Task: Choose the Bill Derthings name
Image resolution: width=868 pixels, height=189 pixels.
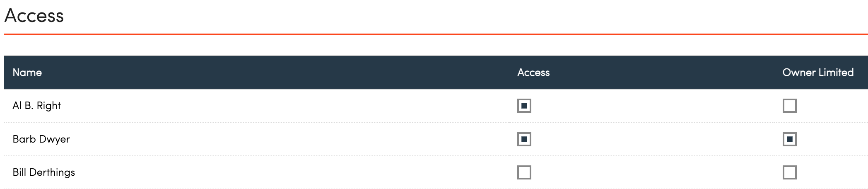Action: [43, 172]
